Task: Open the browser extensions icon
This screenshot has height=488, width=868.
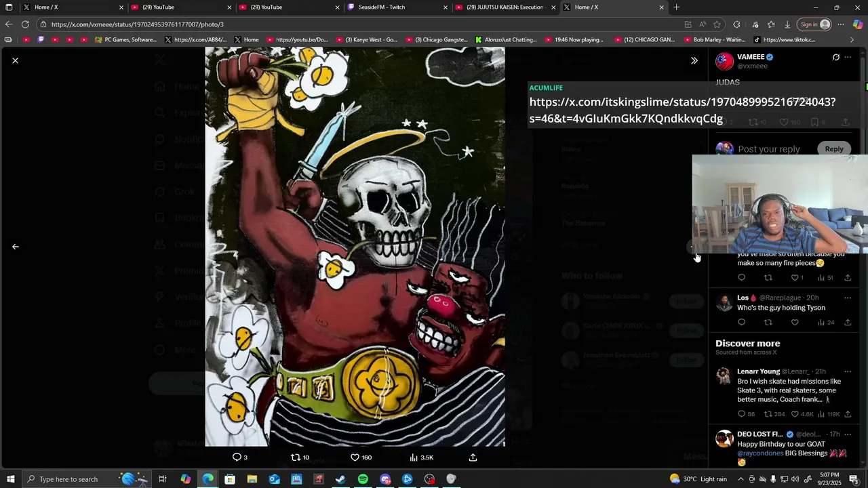Action: coord(736,24)
